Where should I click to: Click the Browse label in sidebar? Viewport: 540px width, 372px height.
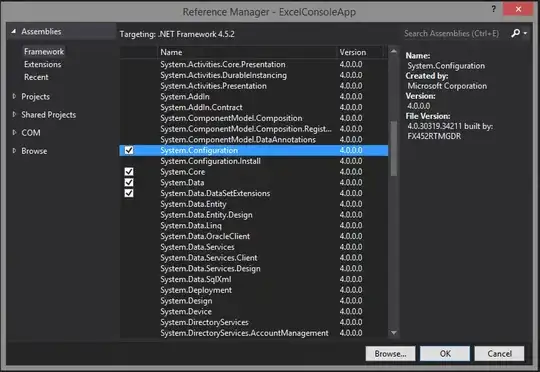(34, 151)
